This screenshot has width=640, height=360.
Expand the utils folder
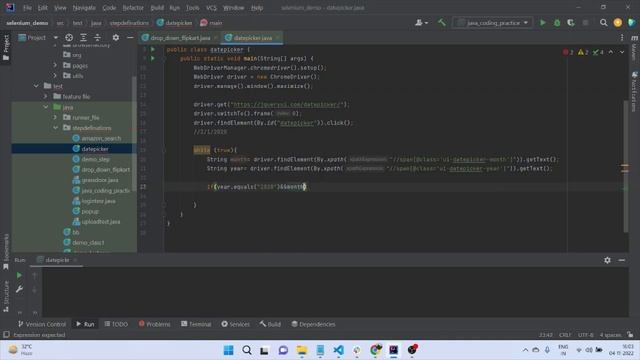point(55,76)
